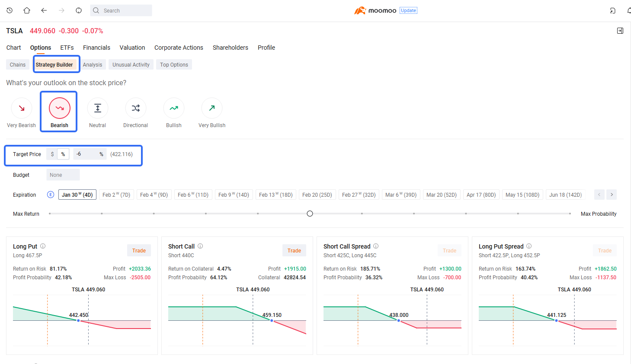This screenshot has width=631, height=364.
Task: Click the Search input field
Action: [x=121, y=10]
